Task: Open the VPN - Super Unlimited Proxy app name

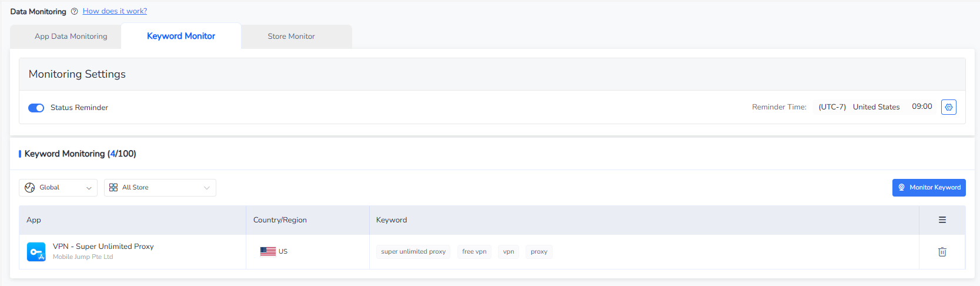Action: pos(103,247)
